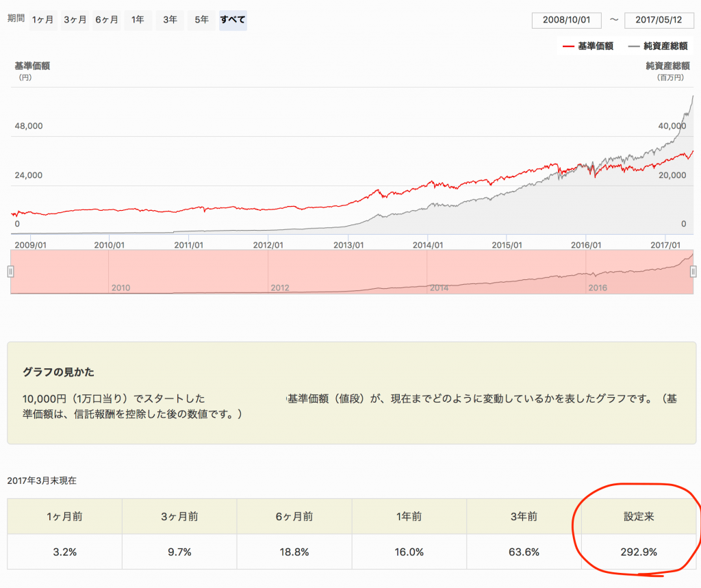Click the 純資産総額 right axis title

pyautogui.click(x=668, y=66)
